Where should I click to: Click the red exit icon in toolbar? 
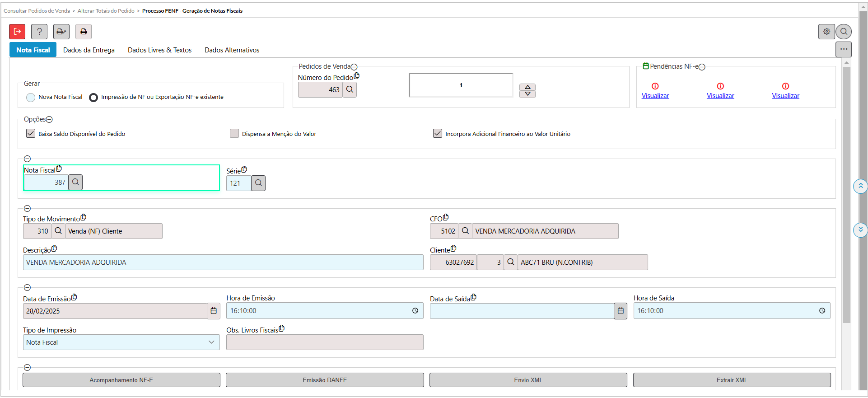(17, 32)
